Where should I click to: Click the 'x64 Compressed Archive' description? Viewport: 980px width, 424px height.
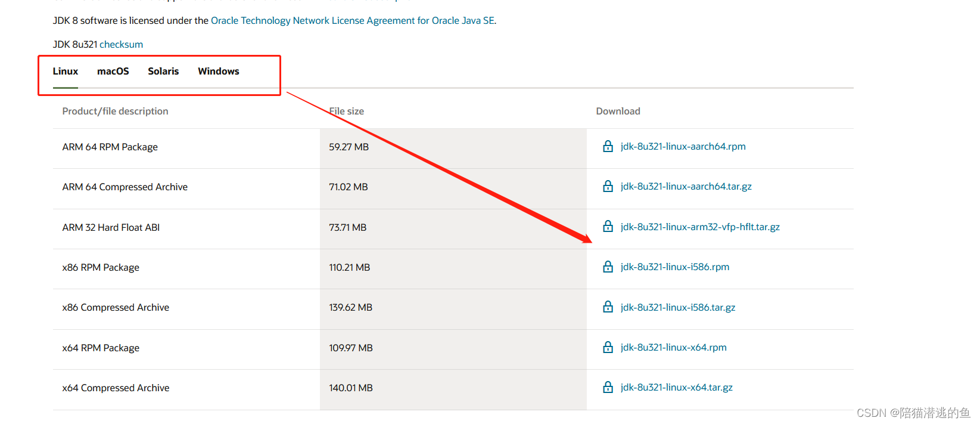tap(116, 388)
